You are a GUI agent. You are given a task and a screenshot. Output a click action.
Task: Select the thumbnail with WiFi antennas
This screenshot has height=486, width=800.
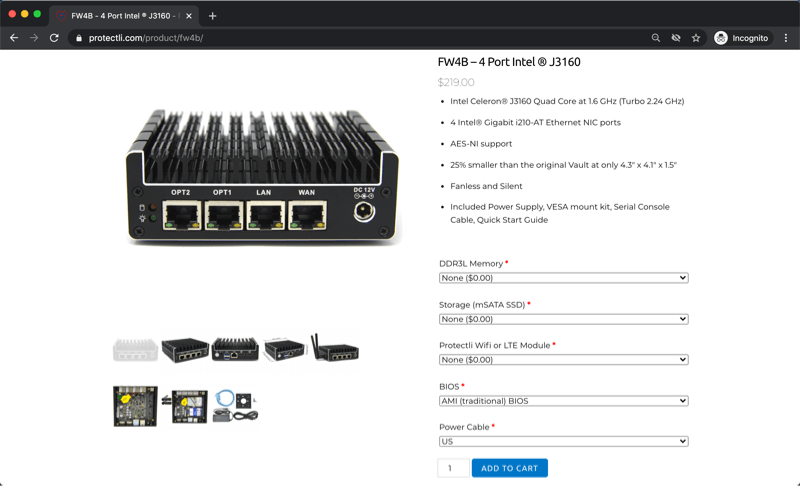(x=334, y=348)
